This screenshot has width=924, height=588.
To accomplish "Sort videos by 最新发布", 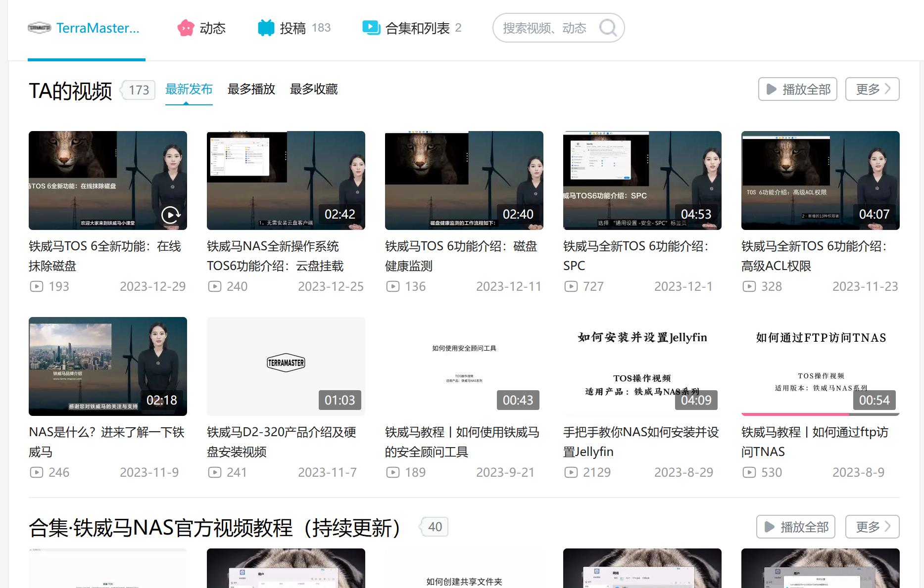I will click(189, 90).
